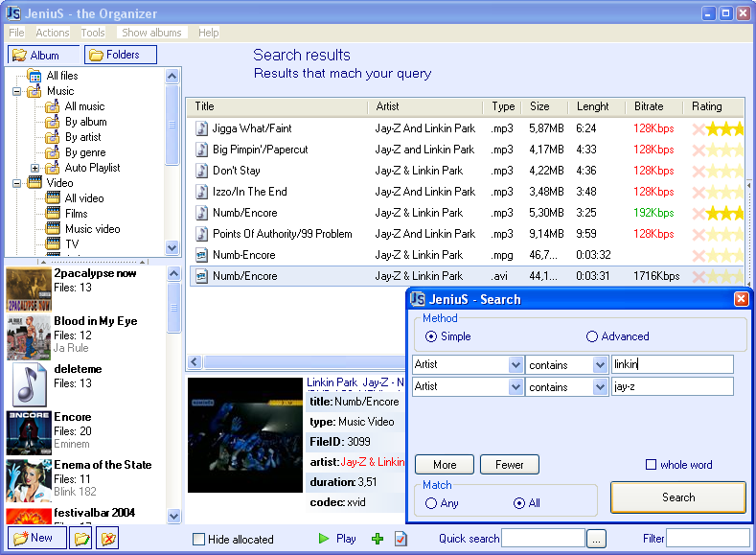
Task: Select the Any match radio button
Action: coord(431,503)
